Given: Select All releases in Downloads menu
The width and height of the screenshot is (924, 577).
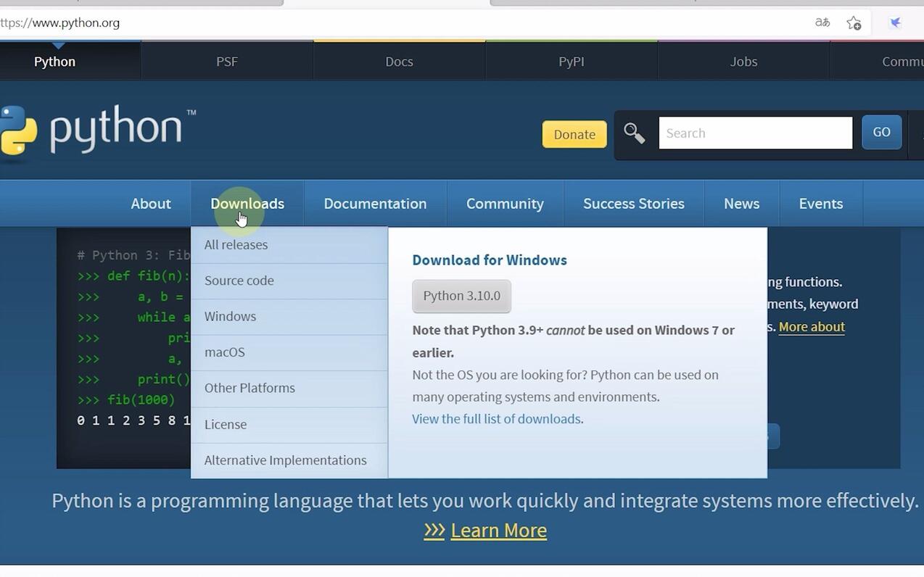Looking at the screenshot, I should 289,245.
